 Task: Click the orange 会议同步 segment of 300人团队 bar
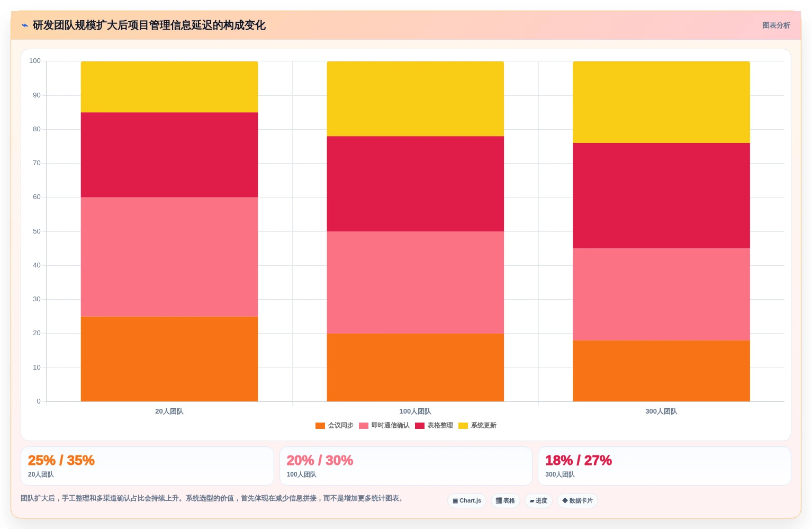[x=662, y=371]
